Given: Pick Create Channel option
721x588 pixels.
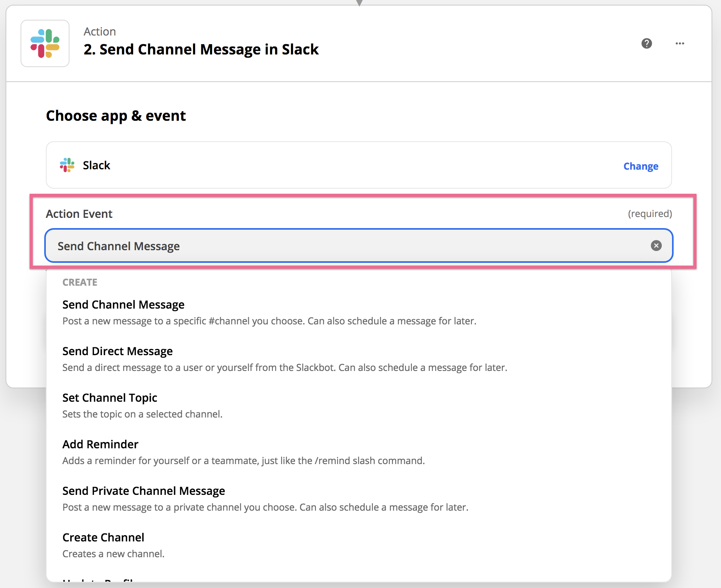Looking at the screenshot, I should point(359,545).
